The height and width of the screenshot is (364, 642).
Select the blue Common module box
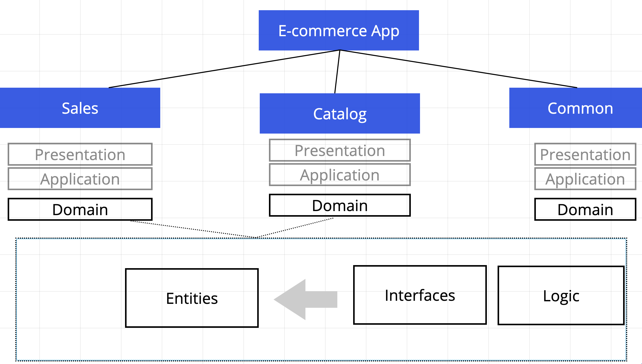pos(575,108)
